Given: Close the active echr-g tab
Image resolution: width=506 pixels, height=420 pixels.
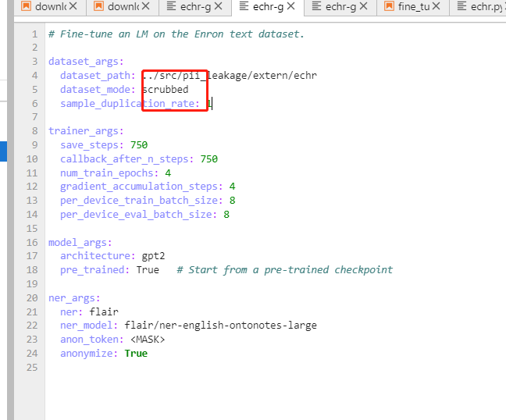Looking at the screenshot, I should 291,5.
